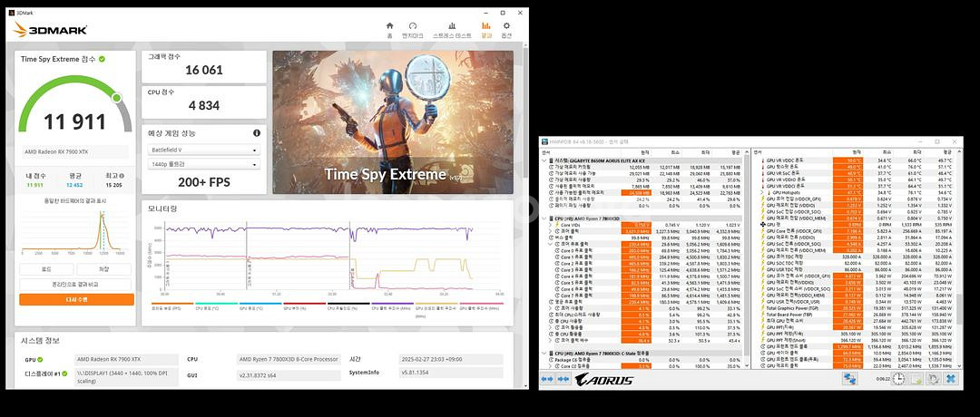Click the green check next to GPU label
The height and width of the screenshot is (417, 980).
(x=40, y=360)
